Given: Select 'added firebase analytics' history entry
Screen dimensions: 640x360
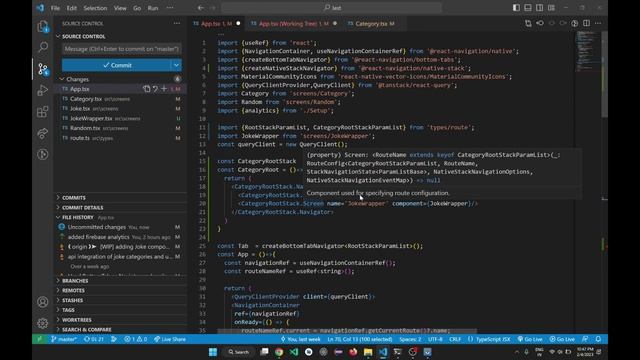Looking at the screenshot, I should click(x=121, y=237).
